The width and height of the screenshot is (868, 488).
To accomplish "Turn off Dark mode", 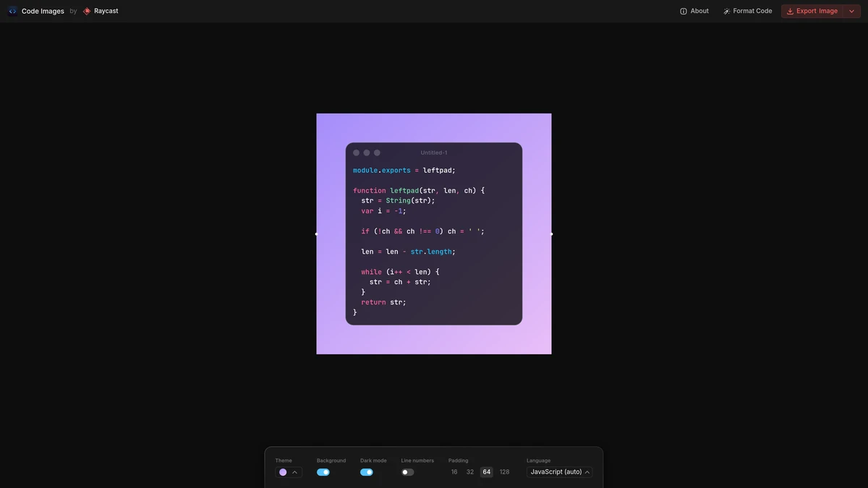I will point(366,471).
